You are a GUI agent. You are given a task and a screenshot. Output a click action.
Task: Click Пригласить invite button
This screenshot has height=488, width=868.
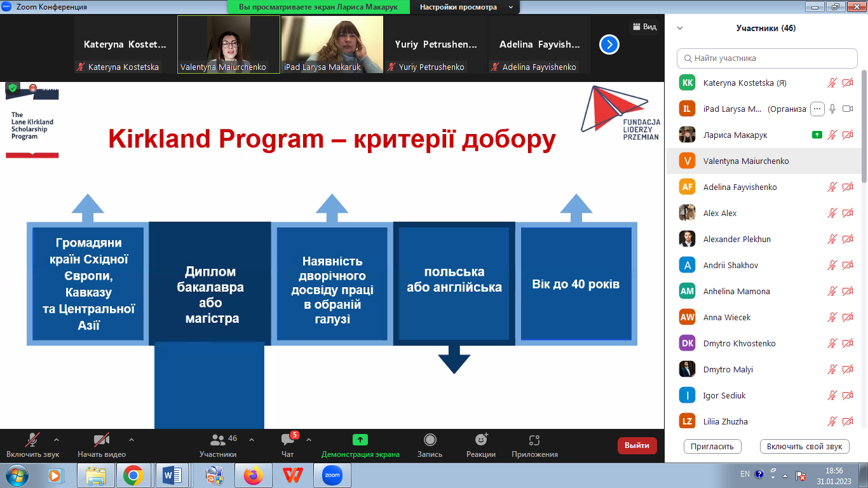pos(712,446)
